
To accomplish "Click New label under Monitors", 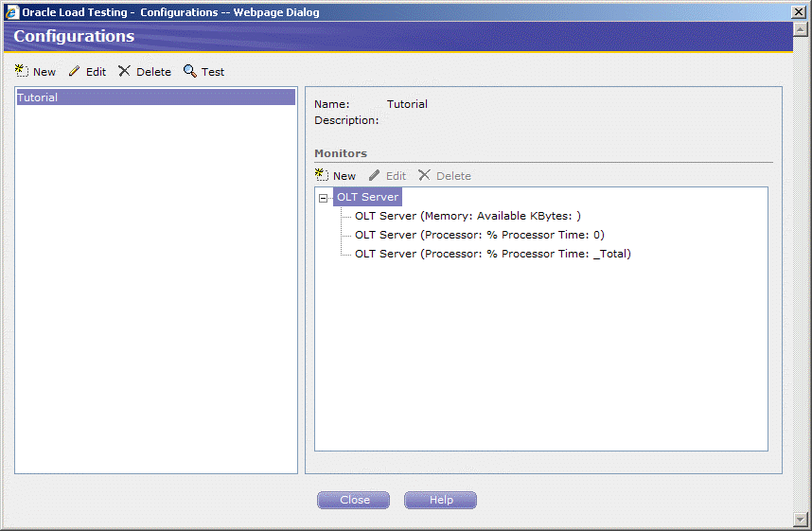I will pos(344,176).
